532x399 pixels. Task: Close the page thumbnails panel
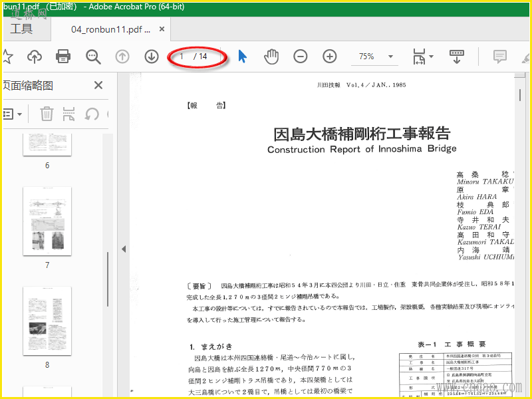[x=98, y=85]
